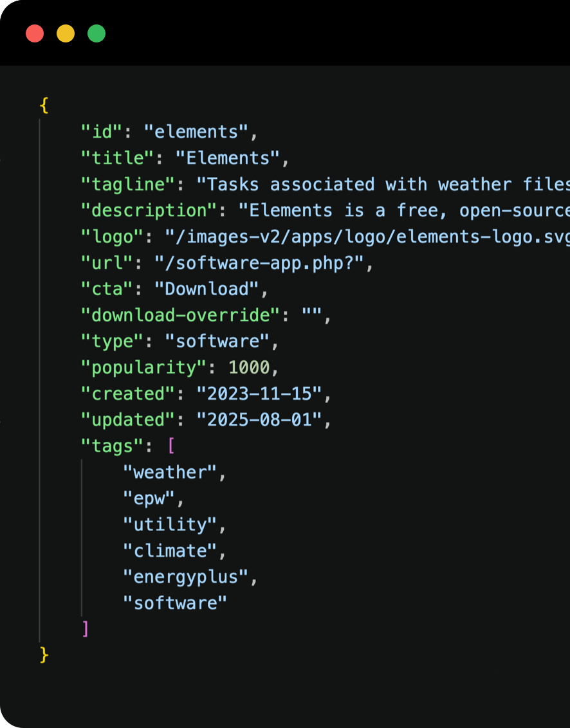570x728 pixels.
Task: Click the yellow minimize window dot
Action: (66, 33)
